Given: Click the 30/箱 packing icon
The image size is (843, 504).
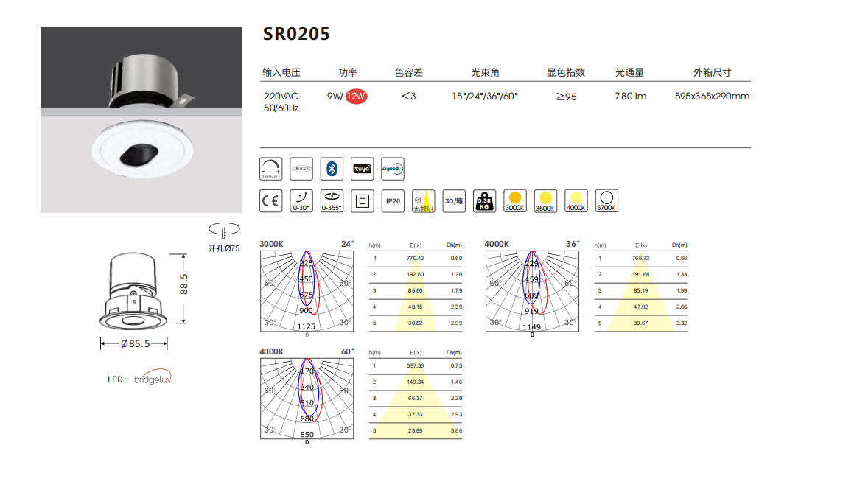Looking at the screenshot, I should (454, 201).
